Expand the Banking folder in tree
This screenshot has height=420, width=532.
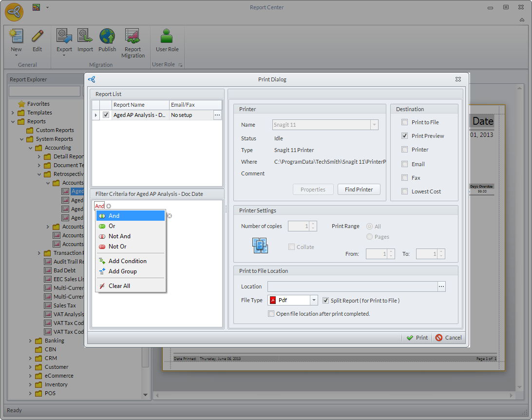(x=30, y=341)
